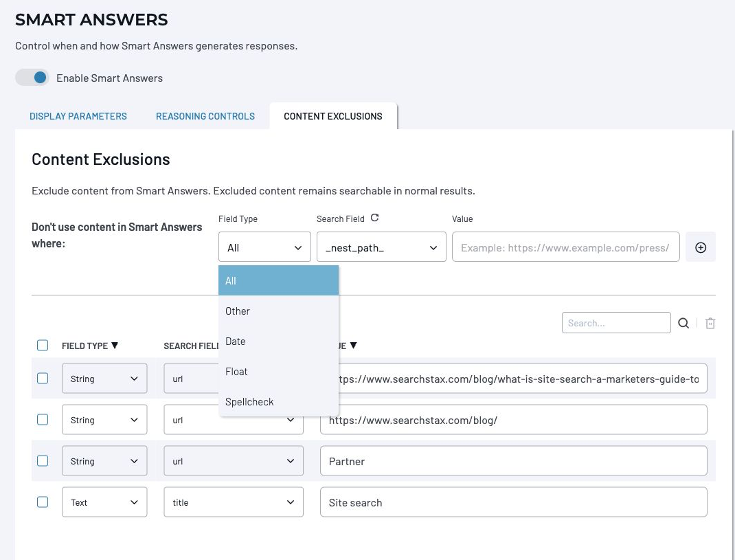Open the url field dropdown in the Partner row
Screen dimensions: 735x560
(234, 460)
